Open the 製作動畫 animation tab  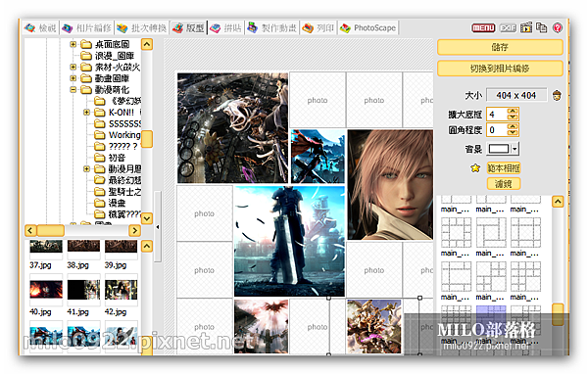[x=272, y=27]
